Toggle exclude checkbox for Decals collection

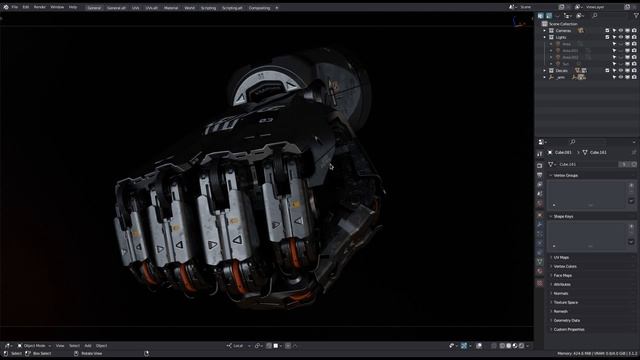click(x=607, y=71)
